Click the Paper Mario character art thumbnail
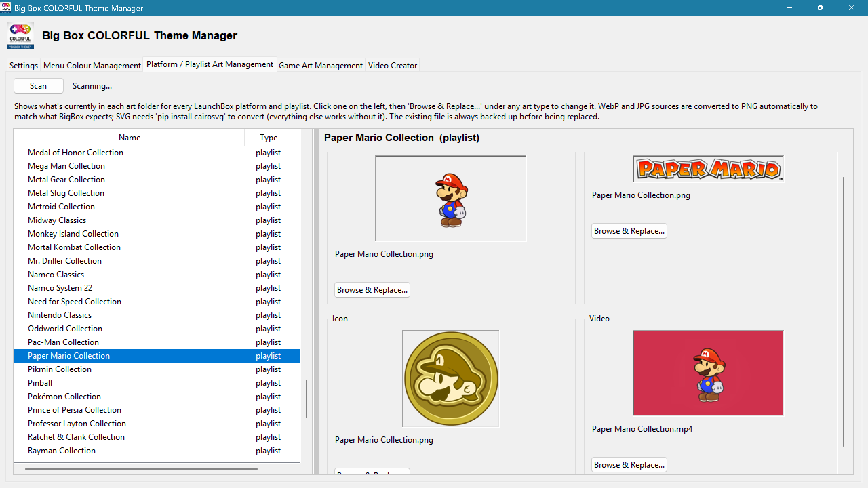 point(451,198)
